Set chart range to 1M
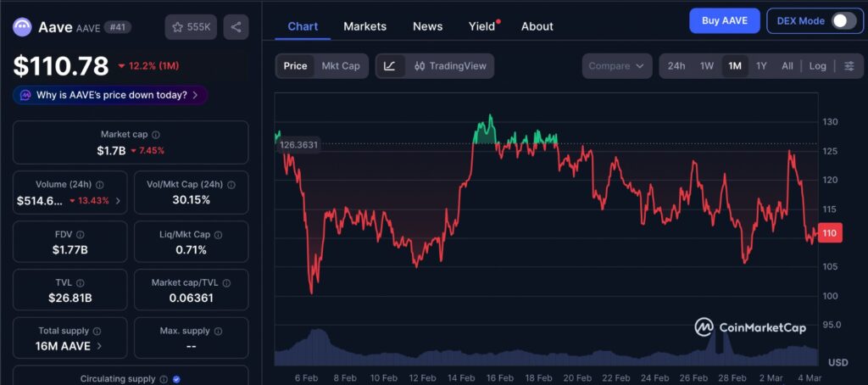 click(735, 66)
